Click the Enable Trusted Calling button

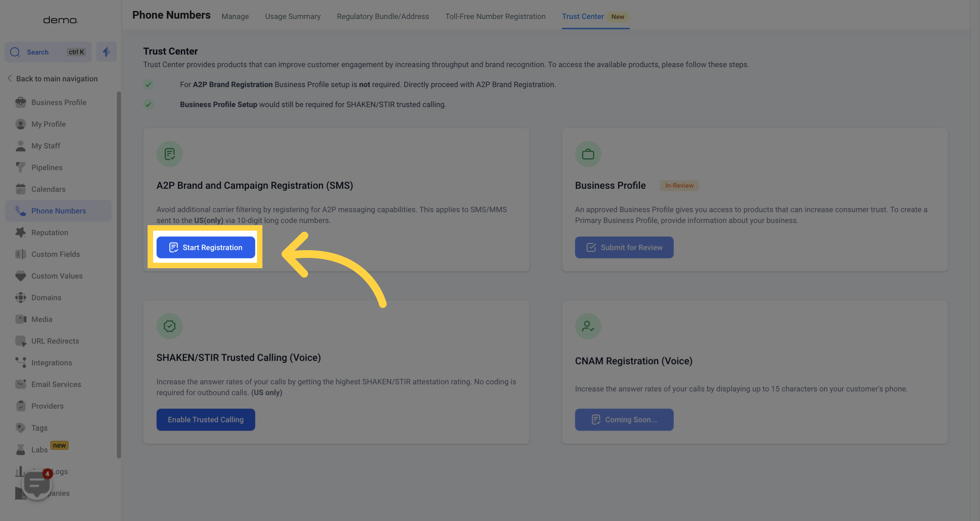[205, 419]
